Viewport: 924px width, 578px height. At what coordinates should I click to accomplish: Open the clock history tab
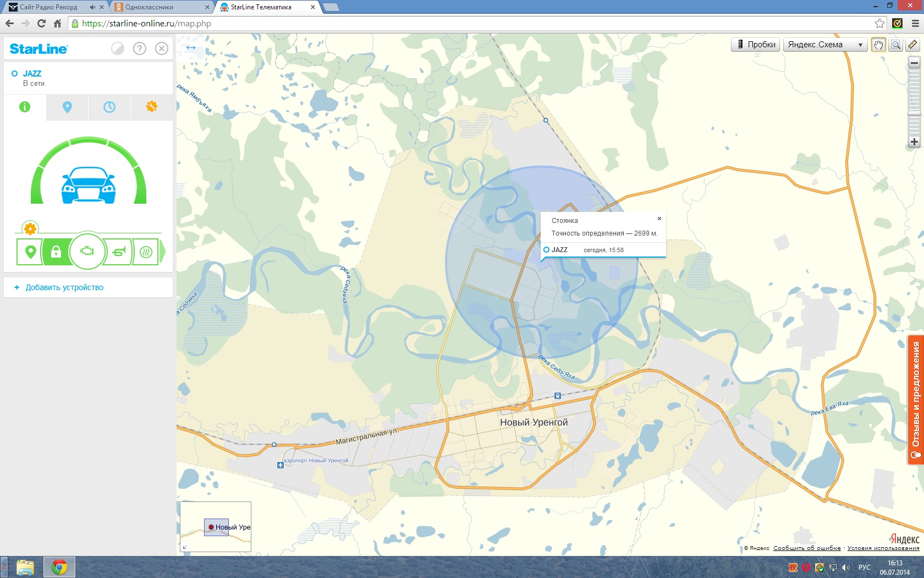(x=109, y=107)
